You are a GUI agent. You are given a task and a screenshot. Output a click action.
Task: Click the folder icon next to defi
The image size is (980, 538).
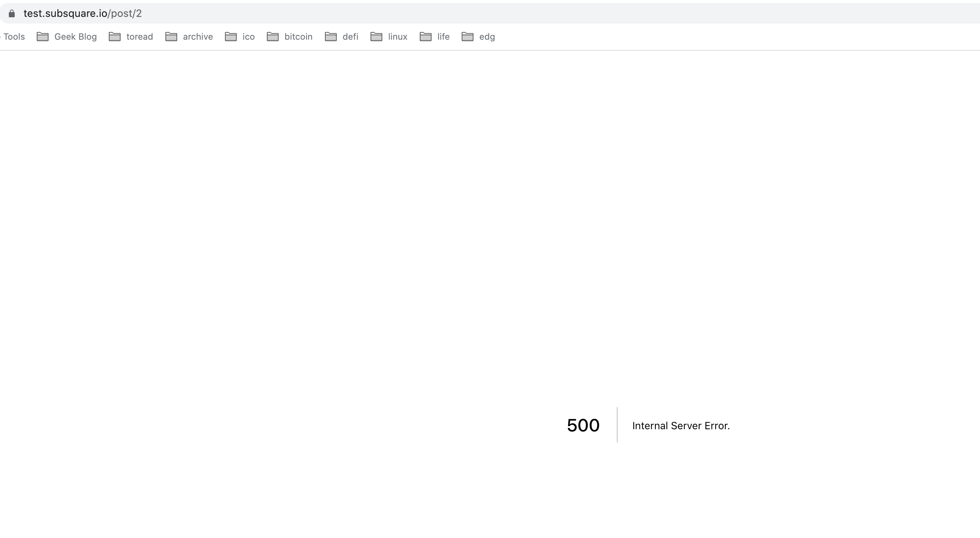[330, 36]
